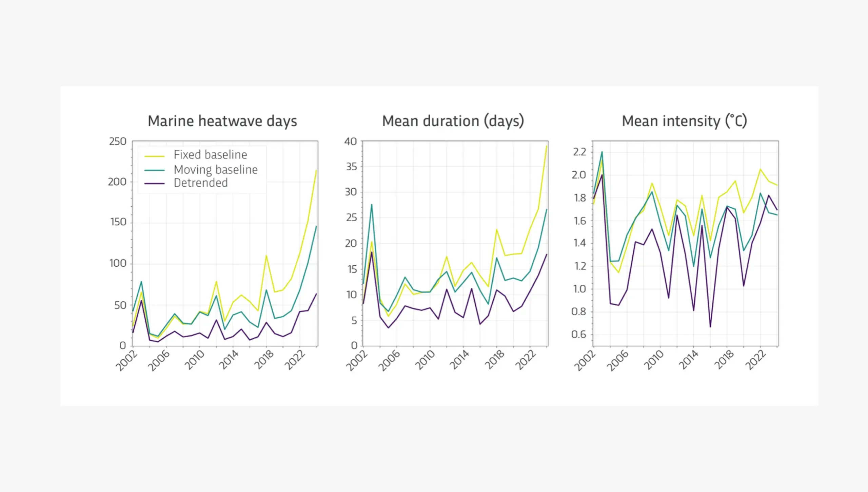Image resolution: width=868 pixels, height=492 pixels.
Task: Click the 2022 x-axis label on heatwave days chart
Action: pos(295,360)
